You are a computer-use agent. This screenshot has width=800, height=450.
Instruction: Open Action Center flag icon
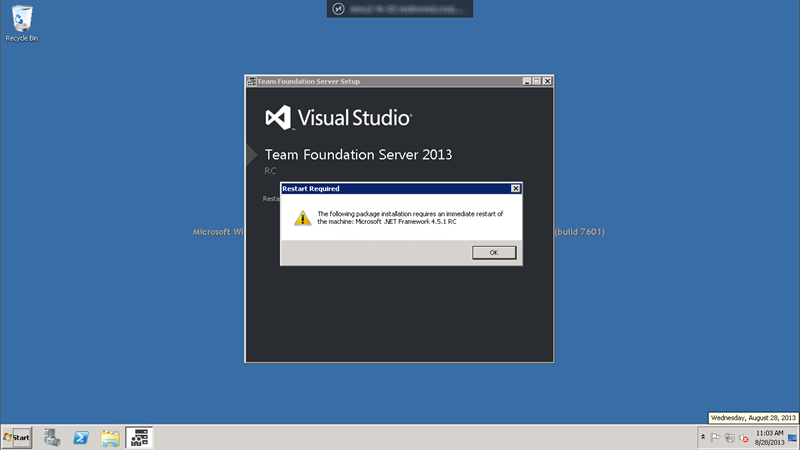tap(715, 437)
